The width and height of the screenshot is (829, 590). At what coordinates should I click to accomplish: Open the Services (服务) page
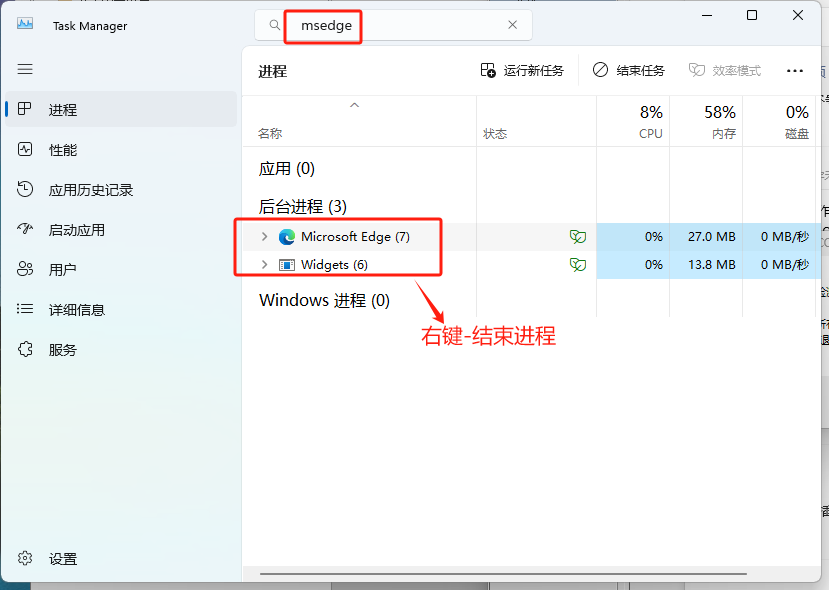coord(62,350)
